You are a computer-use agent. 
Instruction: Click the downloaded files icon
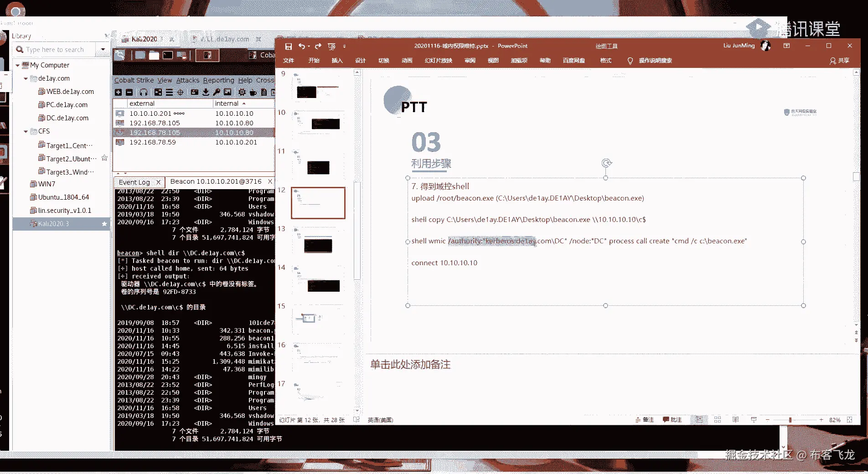pyautogui.click(x=206, y=92)
